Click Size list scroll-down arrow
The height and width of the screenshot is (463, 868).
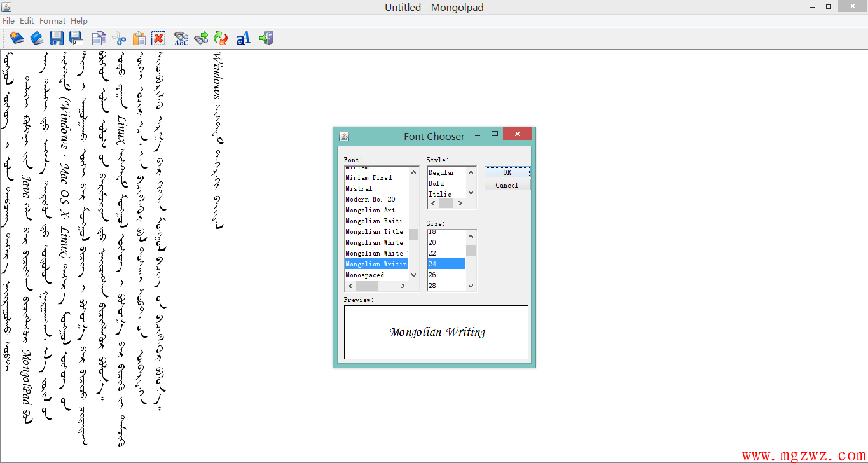click(471, 286)
